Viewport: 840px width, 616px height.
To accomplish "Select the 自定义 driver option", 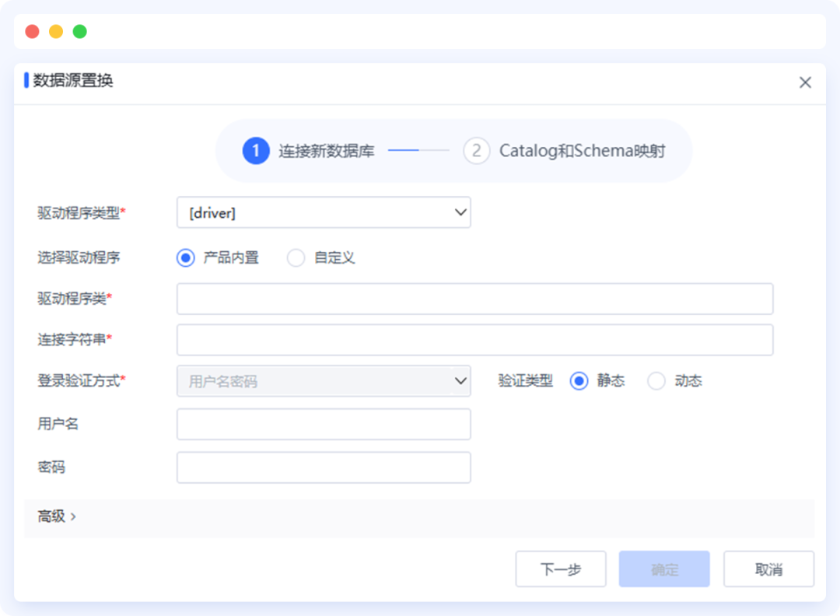I will (296, 257).
